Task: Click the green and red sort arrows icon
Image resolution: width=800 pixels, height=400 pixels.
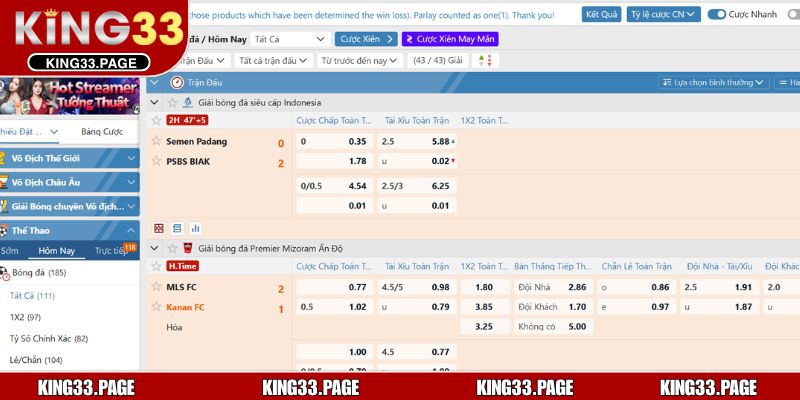Action: coord(485,60)
